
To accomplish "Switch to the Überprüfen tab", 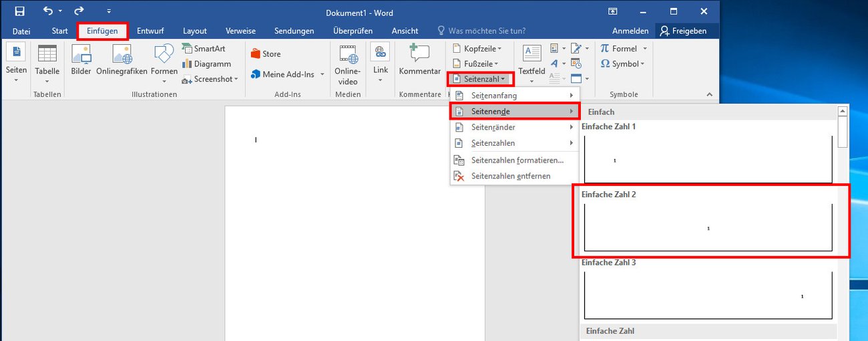I will coord(352,31).
